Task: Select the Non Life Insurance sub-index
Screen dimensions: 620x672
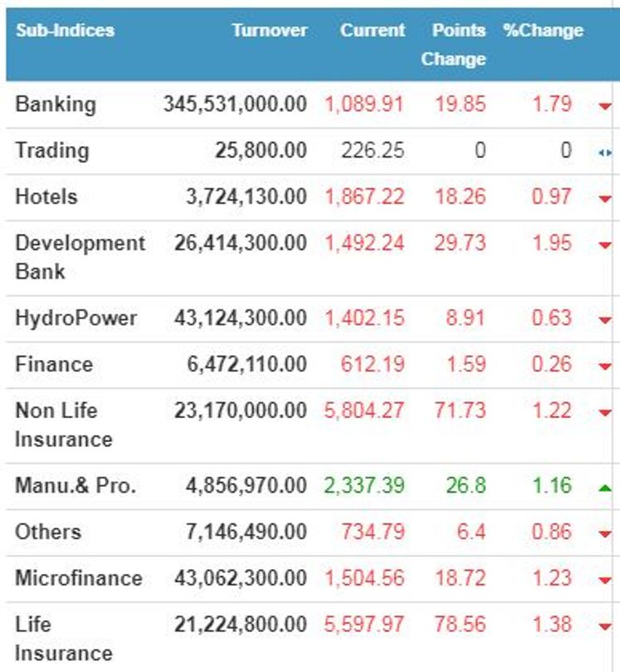Action: (63, 425)
